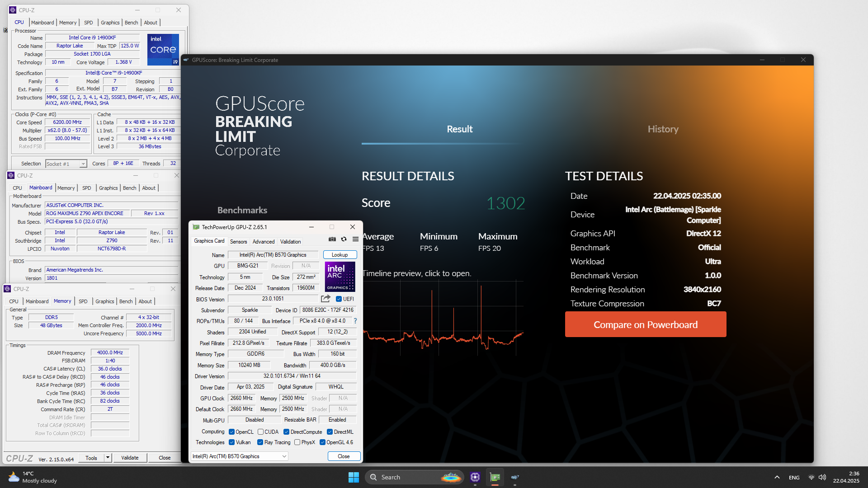Click the GPUScore window title icon
Screen dimensions: 868x488
[x=186, y=60]
